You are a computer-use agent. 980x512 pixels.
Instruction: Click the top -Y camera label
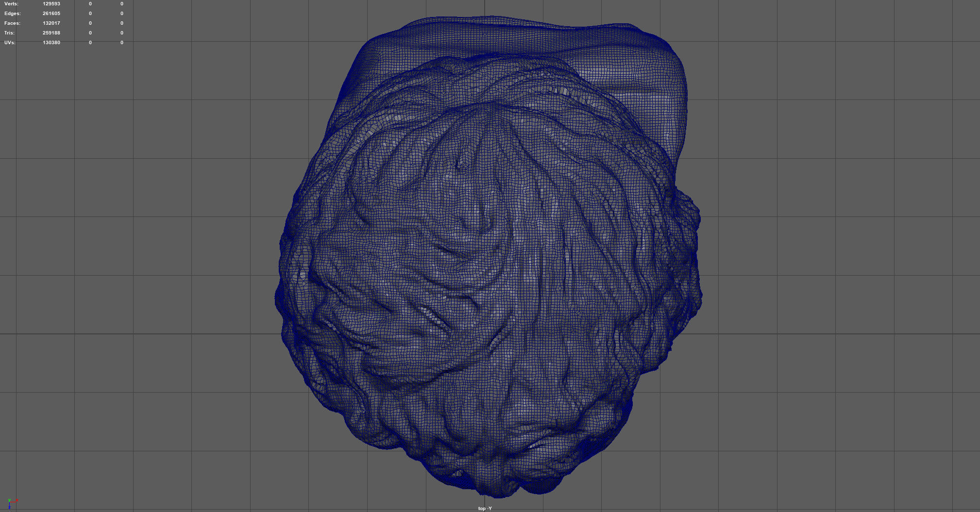coord(485,508)
